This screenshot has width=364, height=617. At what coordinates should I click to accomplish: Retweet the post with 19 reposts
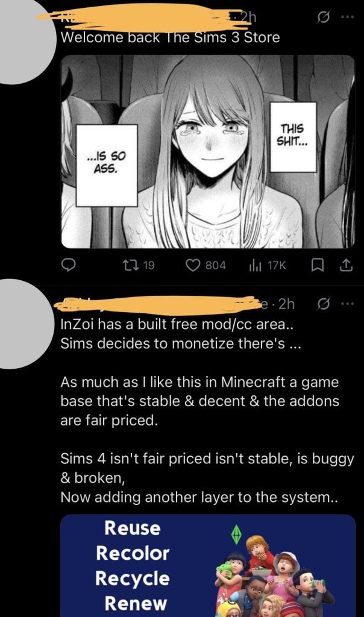138,266
